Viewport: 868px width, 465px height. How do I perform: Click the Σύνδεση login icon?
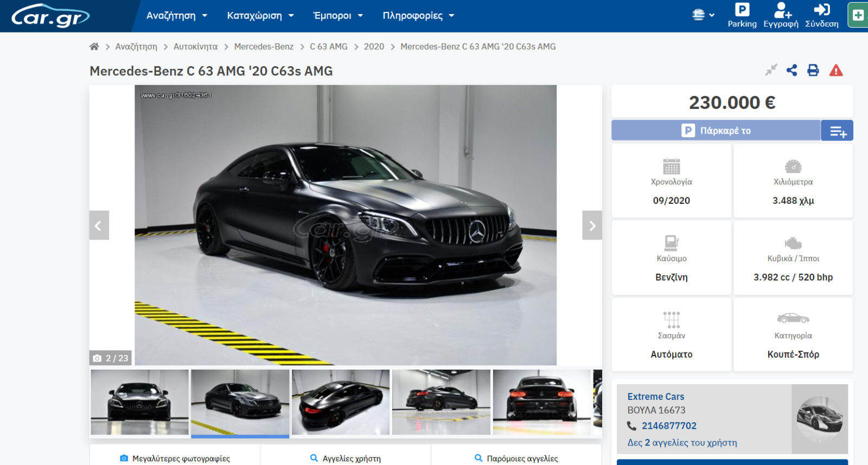[x=822, y=15]
